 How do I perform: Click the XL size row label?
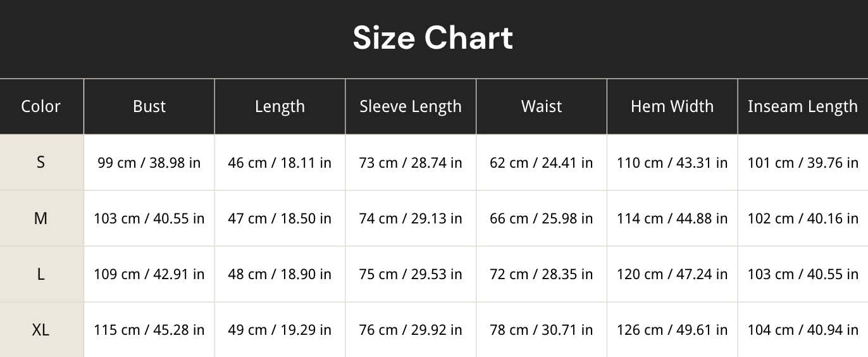(x=41, y=330)
